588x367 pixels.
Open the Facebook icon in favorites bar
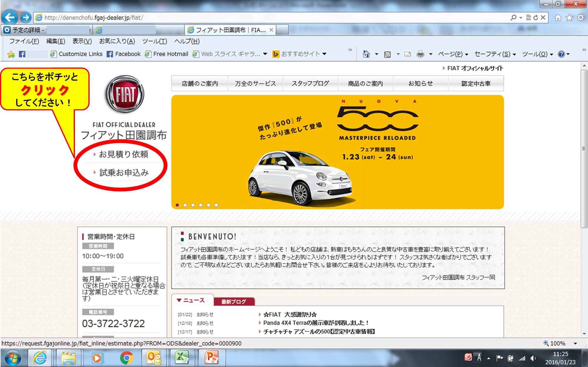tap(22, 54)
